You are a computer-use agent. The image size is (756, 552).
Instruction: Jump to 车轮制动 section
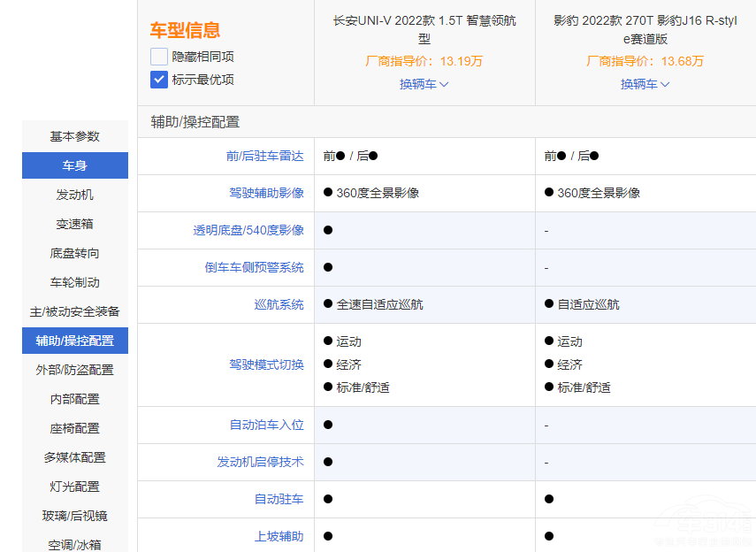pyautogui.click(x=75, y=282)
